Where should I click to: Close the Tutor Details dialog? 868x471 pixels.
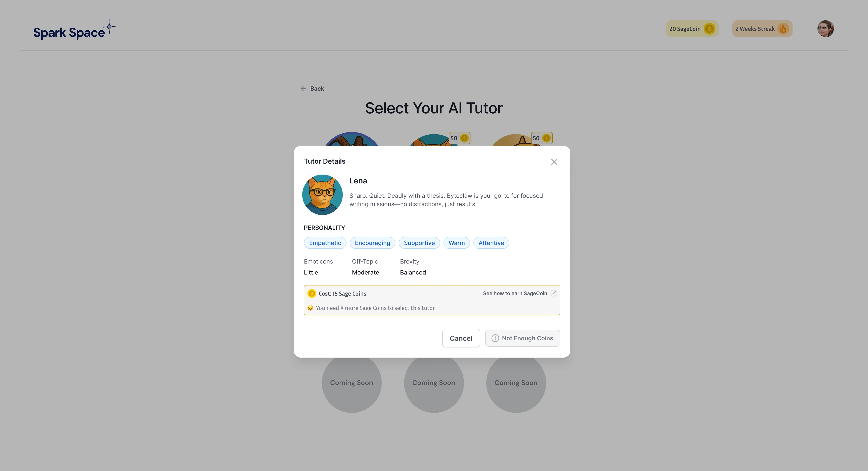(554, 162)
